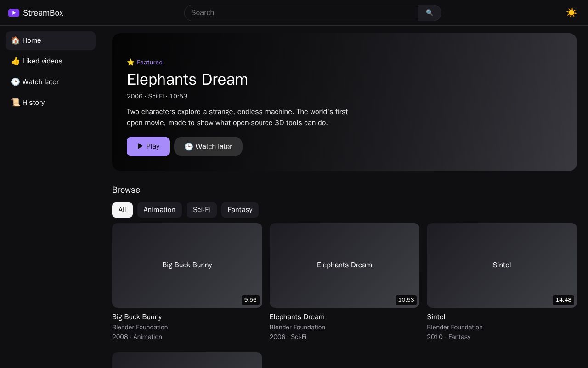
Task: Go to Watch later in the sidebar
Action: point(51,82)
